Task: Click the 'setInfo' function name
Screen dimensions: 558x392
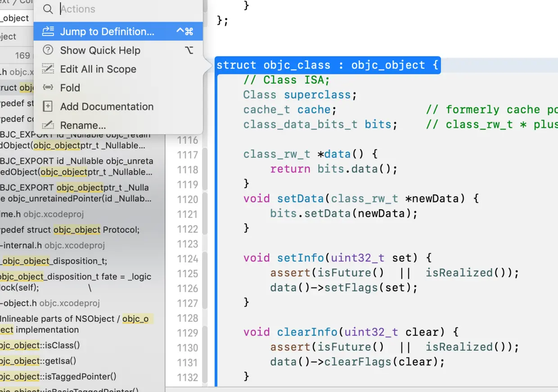Action: [x=301, y=258]
